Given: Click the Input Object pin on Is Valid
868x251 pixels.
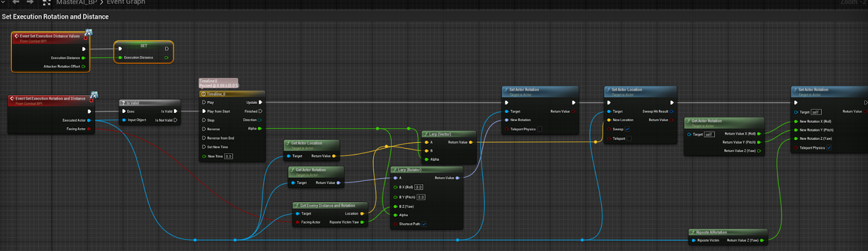Looking at the screenshot, I should pyautogui.click(x=124, y=120).
